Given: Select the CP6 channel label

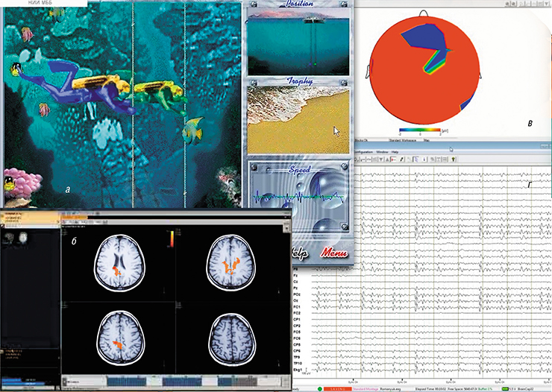Looking at the screenshot, I should coord(297,351).
